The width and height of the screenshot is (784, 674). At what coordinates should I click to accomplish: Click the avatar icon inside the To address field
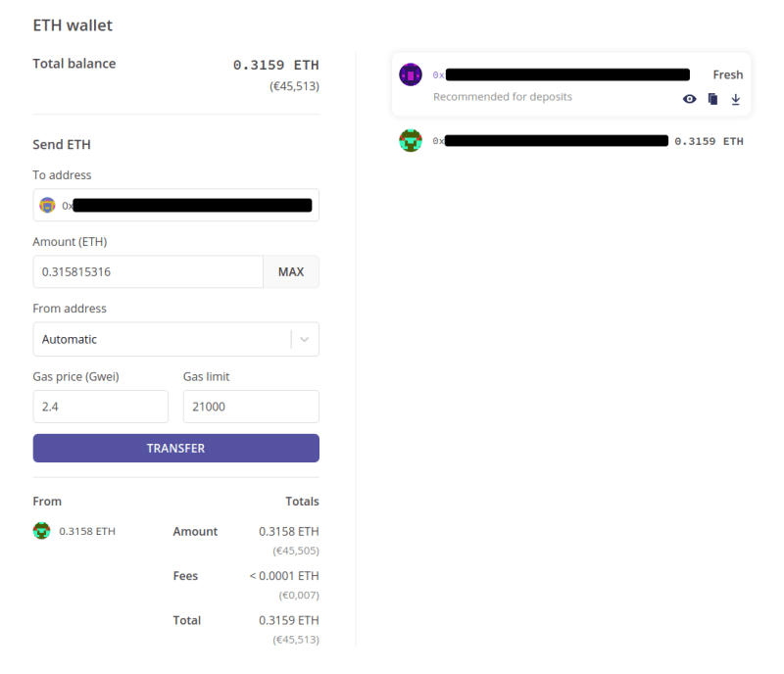point(47,205)
